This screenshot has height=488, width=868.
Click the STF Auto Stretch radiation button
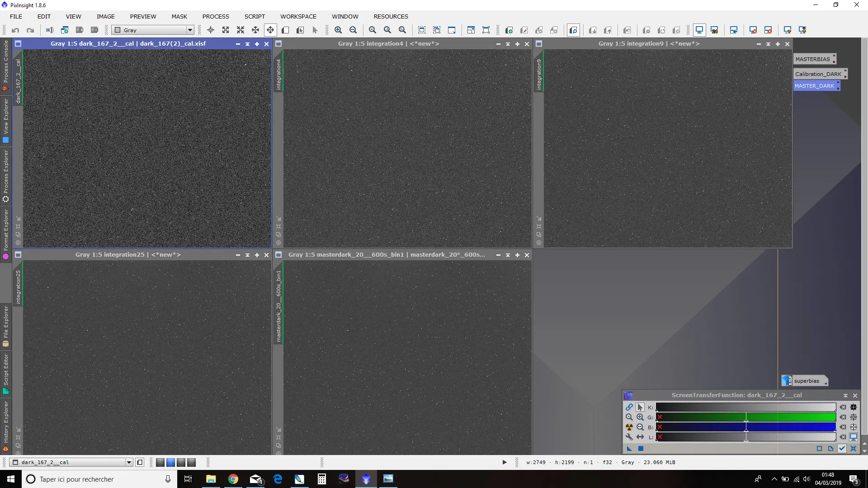(x=629, y=427)
